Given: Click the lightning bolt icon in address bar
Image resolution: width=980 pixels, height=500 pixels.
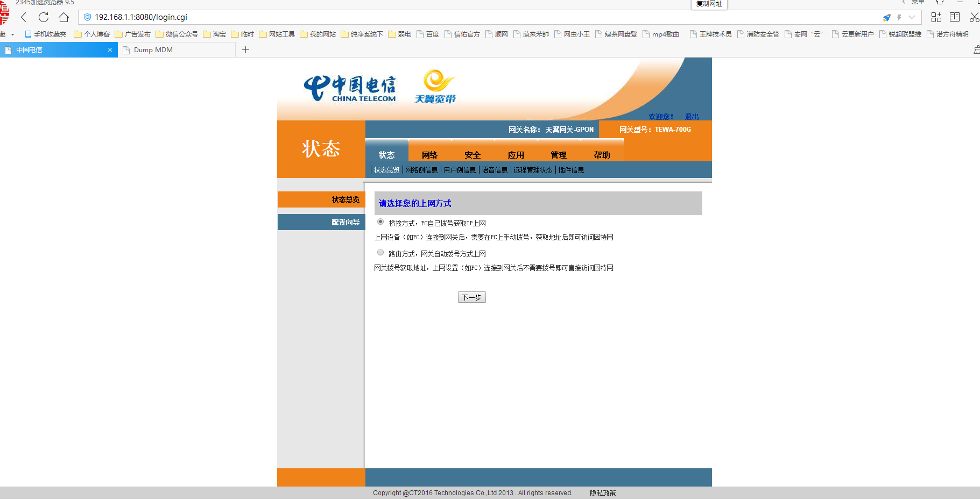Looking at the screenshot, I should coord(899,17).
